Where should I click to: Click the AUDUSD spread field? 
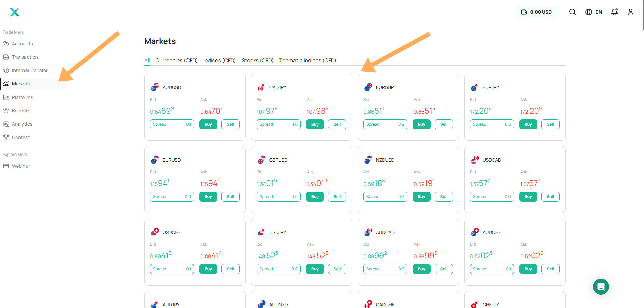172,124
